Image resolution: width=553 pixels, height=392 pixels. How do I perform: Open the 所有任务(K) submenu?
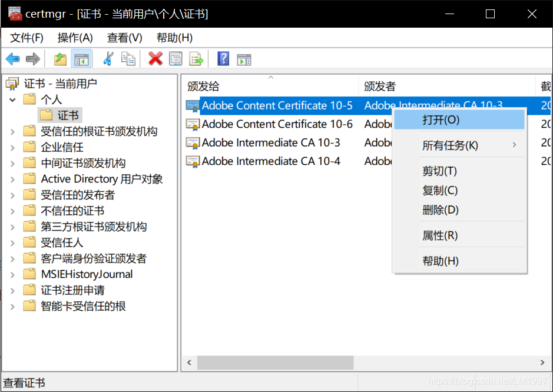(459, 145)
